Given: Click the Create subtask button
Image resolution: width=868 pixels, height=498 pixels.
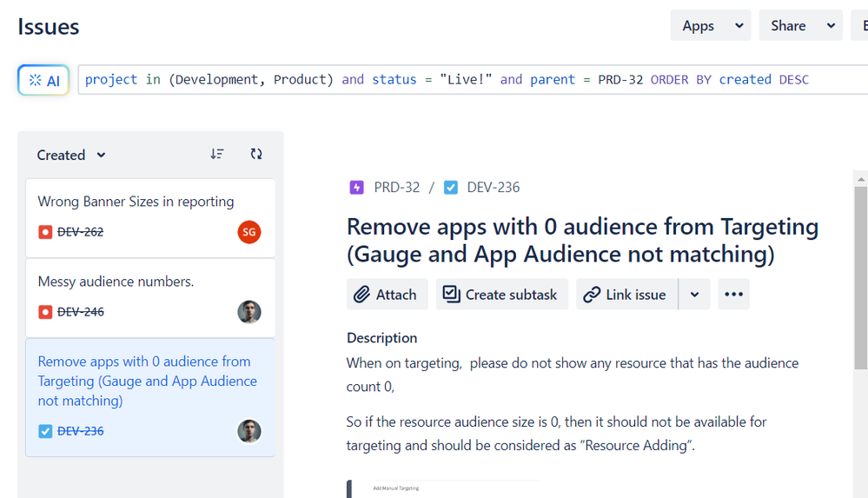Looking at the screenshot, I should click(x=501, y=295).
